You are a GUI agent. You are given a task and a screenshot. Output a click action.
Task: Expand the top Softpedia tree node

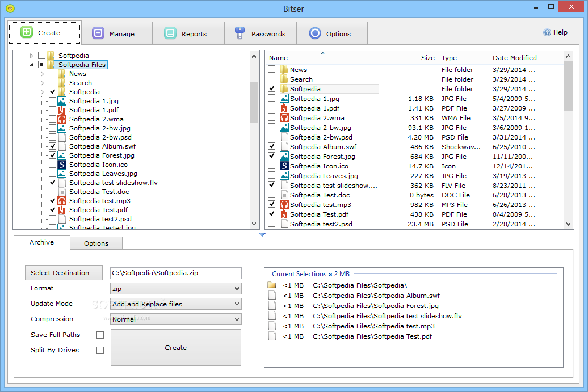click(32, 56)
